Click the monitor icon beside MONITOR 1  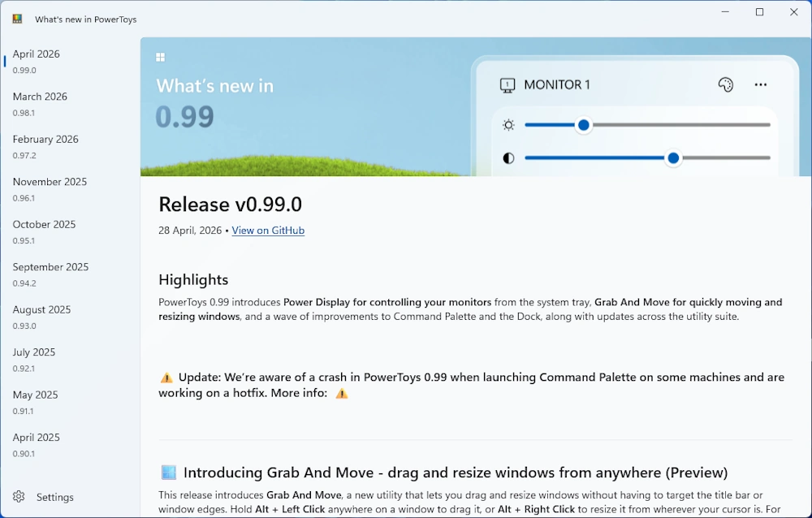point(508,85)
